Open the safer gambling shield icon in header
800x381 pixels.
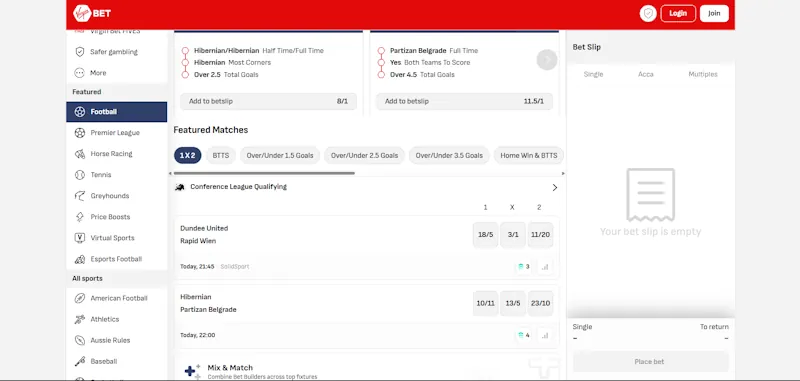coord(648,13)
